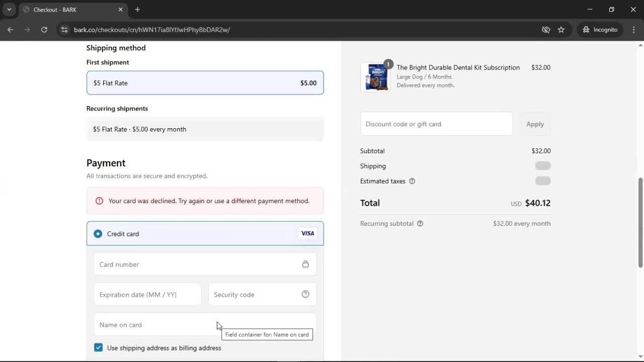Click the browser back arrow
This screenshot has height=362, width=644.
click(x=10, y=30)
